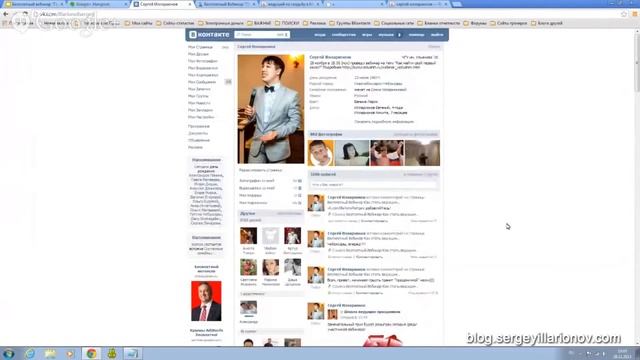The height and width of the screenshot is (360, 640).
Task: Open second photo thumbnail in photo strip
Action: pos(352,153)
